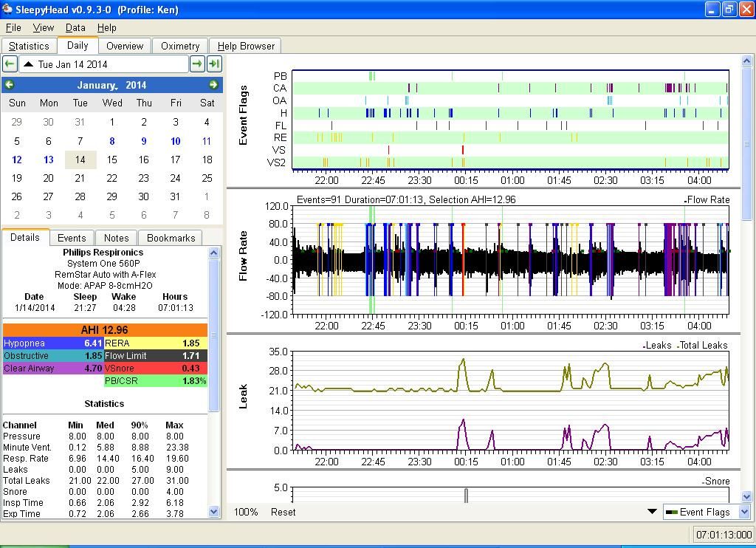The width and height of the screenshot is (756, 548).
Task: Open the Oximetry tab
Action: [180, 46]
